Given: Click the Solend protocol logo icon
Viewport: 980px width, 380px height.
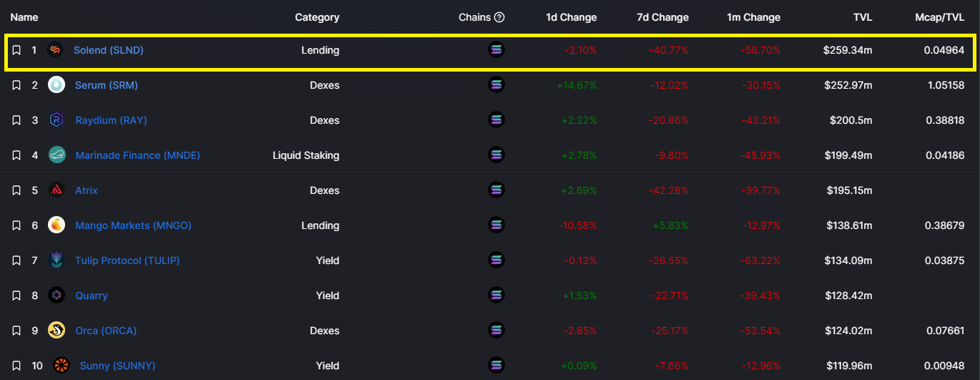Looking at the screenshot, I should 55,50.
